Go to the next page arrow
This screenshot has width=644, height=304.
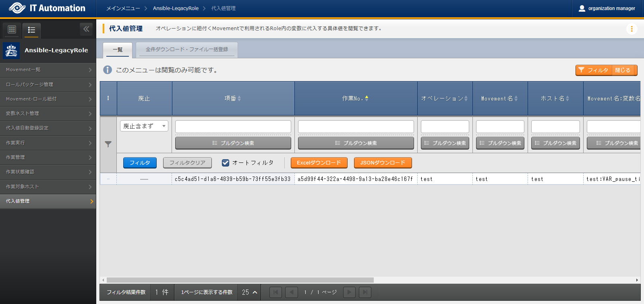349,292
